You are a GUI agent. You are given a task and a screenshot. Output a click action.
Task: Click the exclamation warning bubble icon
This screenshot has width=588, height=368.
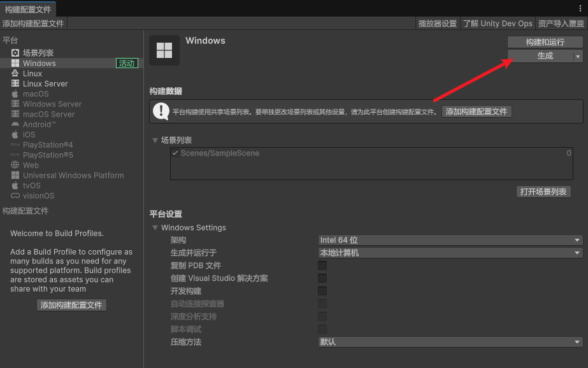161,111
